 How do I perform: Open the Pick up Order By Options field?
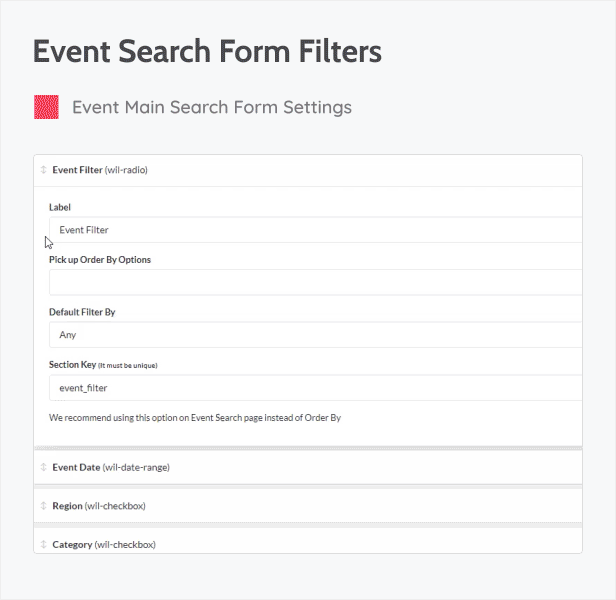tap(314, 282)
